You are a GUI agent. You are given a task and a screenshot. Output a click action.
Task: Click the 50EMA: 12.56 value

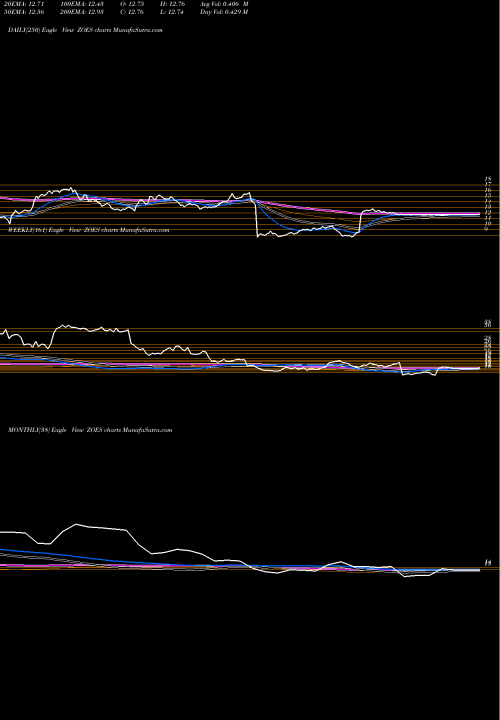25,12
